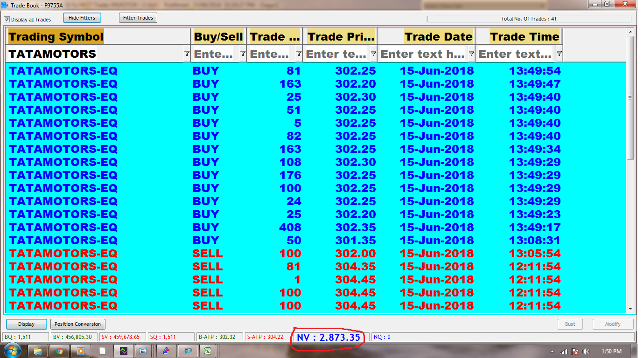Image resolution: width=644 pixels, height=358 pixels.
Task: Sort by the Buy/Sell column header
Action: [x=218, y=37]
